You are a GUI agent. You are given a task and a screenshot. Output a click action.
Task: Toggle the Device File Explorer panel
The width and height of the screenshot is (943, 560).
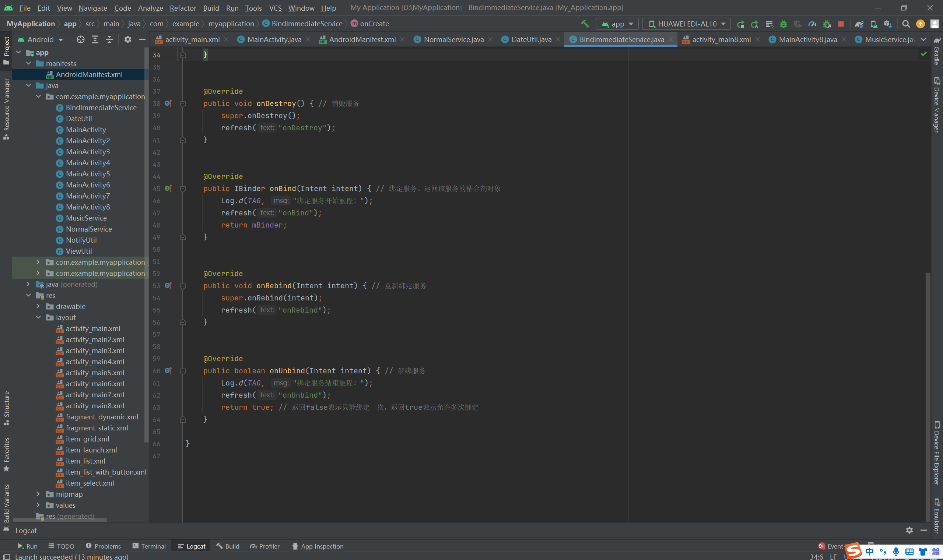(x=937, y=453)
